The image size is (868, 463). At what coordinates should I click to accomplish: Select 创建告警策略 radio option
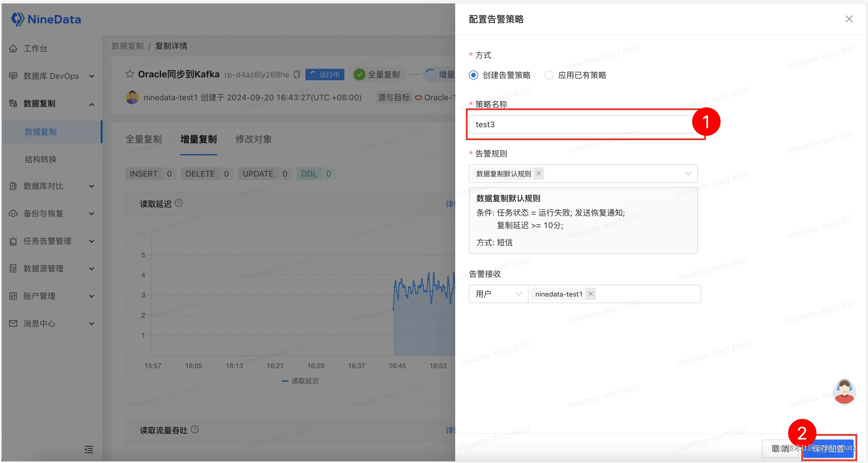click(474, 75)
